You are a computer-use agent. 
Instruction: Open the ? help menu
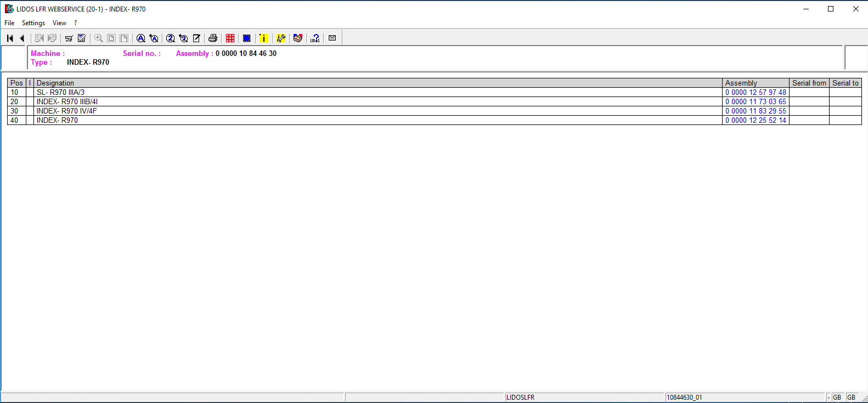pos(75,23)
